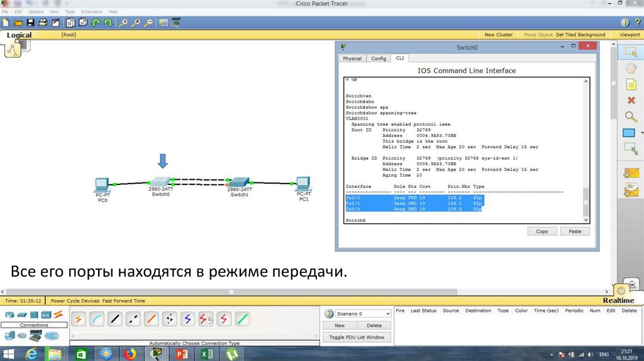The height and width of the screenshot is (361, 644).
Task: Pick the light blue console cable
Action: point(96,319)
